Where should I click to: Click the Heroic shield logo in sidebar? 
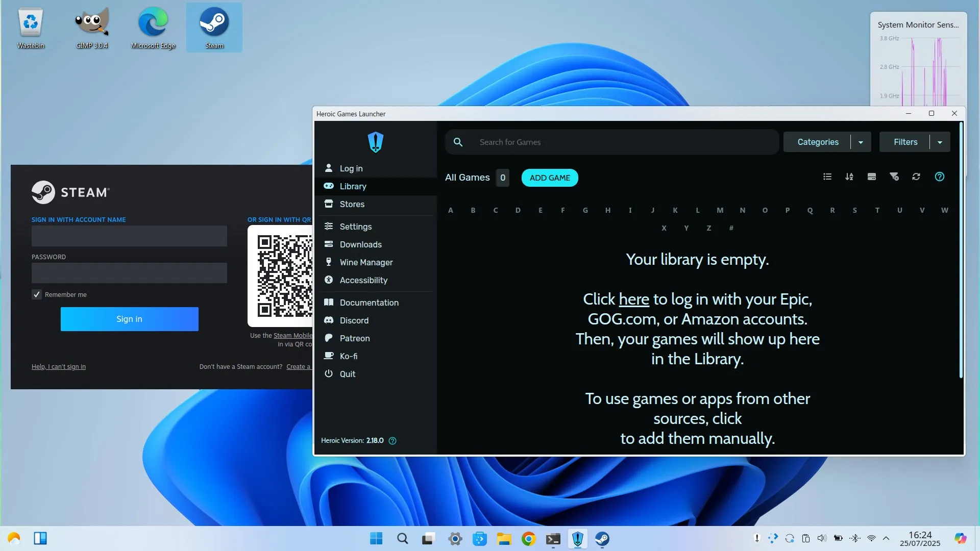tap(376, 142)
